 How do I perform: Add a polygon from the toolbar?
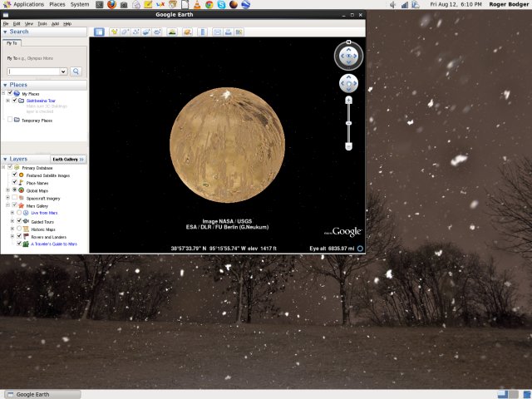pos(125,32)
